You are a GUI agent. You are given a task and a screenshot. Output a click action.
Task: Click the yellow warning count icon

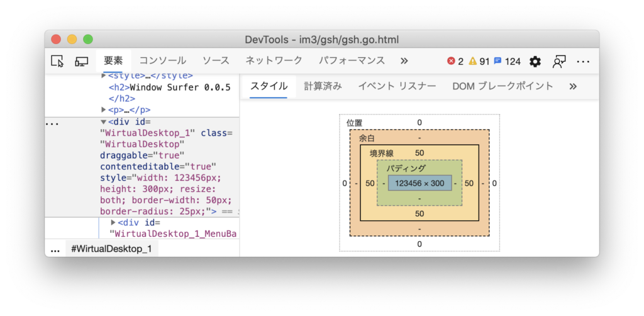[472, 61]
